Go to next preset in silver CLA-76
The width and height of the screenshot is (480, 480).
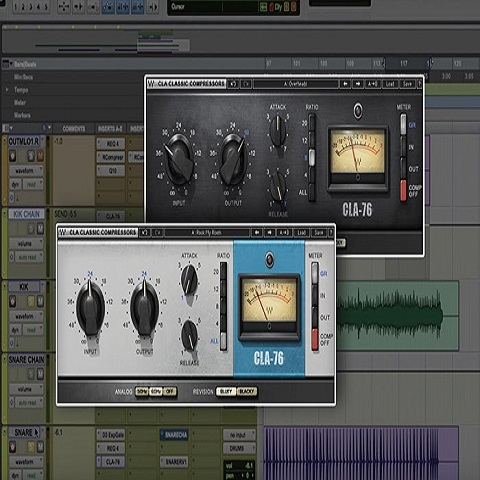point(269,232)
